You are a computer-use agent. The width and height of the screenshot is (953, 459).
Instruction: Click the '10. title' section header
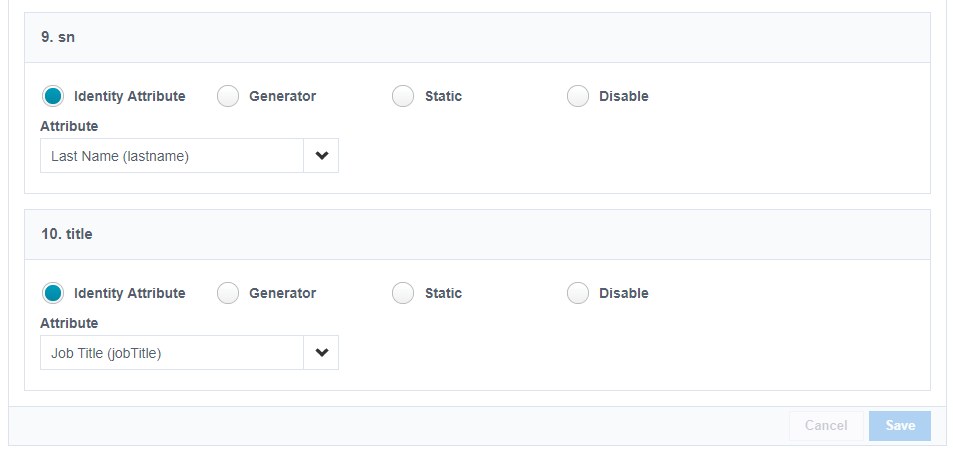(66, 234)
